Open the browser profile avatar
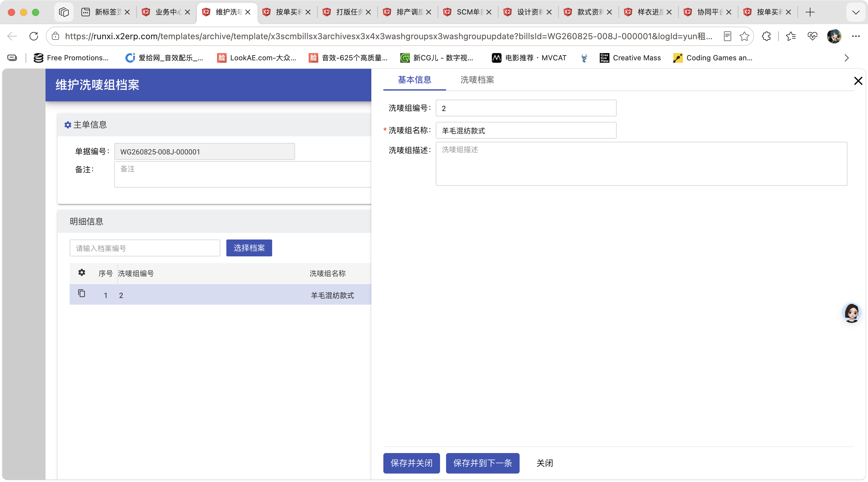This screenshot has height=482, width=868. [x=834, y=36]
